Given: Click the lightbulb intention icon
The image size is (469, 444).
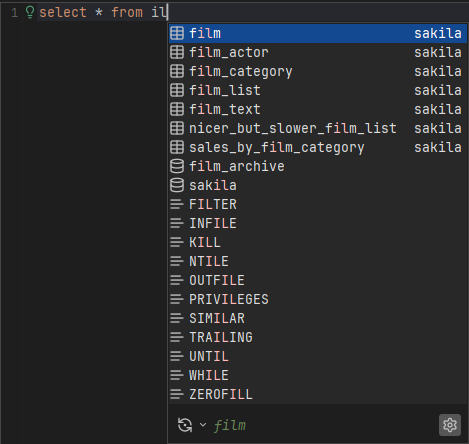Looking at the screenshot, I should (30, 12).
